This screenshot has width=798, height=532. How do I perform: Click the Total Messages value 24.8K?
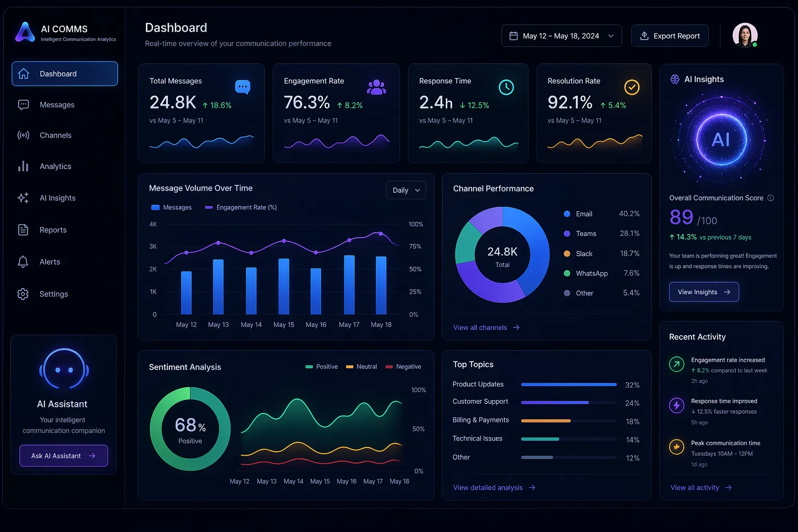[172, 103]
